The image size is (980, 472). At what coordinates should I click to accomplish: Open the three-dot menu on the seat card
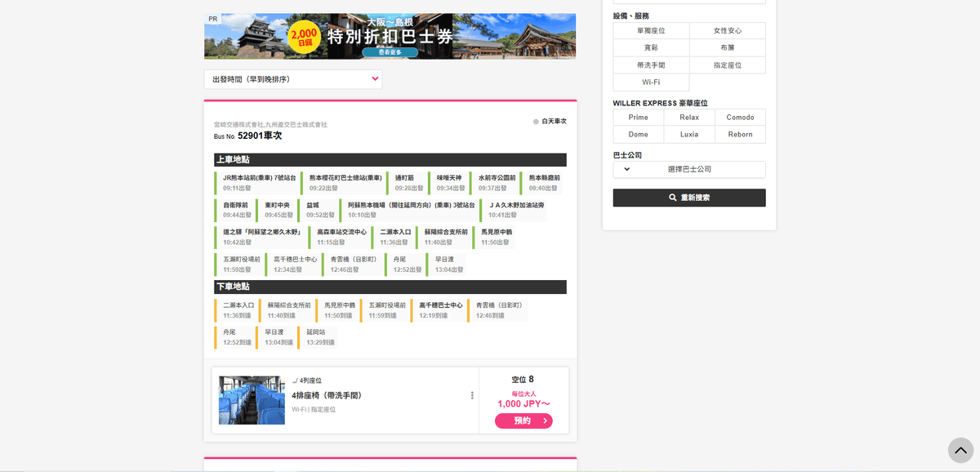point(472,396)
